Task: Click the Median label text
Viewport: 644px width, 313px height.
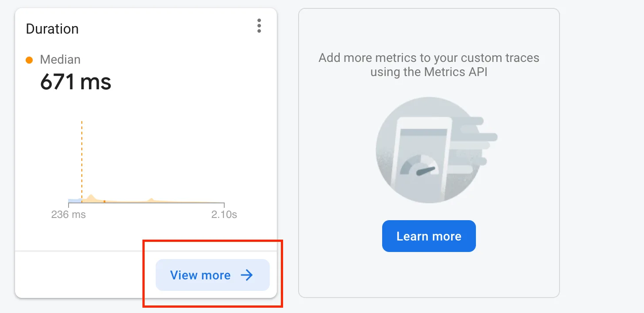Action: click(60, 60)
